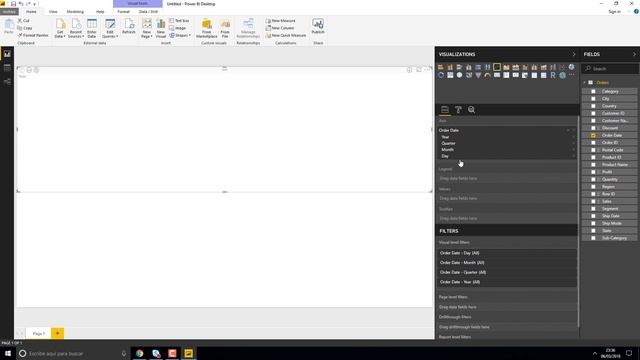This screenshot has height=360, width=640.
Task: Switch to Relationships view in left sidebar
Action: [x=7, y=82]
